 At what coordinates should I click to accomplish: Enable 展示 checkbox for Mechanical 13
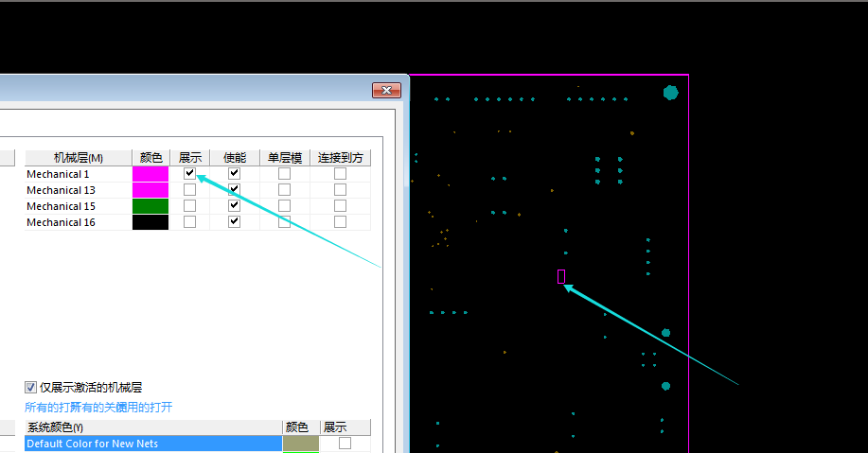[190, 190]
